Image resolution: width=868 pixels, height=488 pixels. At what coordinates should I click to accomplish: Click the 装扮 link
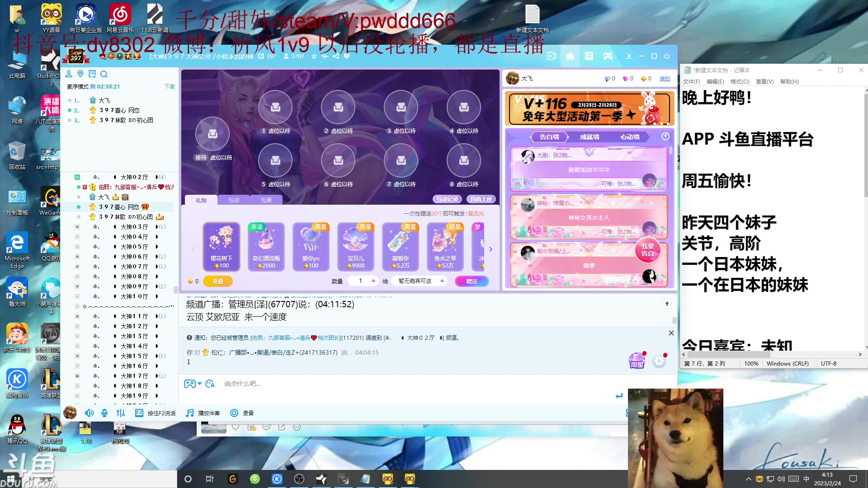[665, 79]
